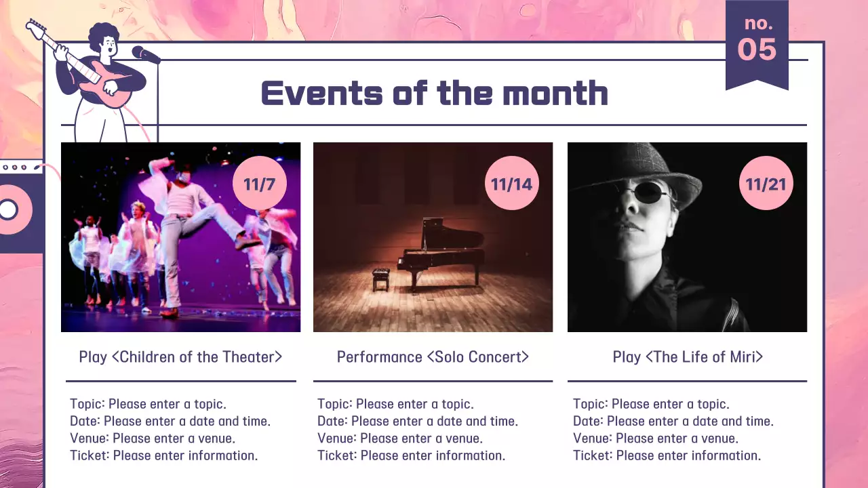This screenshot has width=868, height=488.
Task: Click the 11/7 date badge
Action: click(x=260, y=183)
